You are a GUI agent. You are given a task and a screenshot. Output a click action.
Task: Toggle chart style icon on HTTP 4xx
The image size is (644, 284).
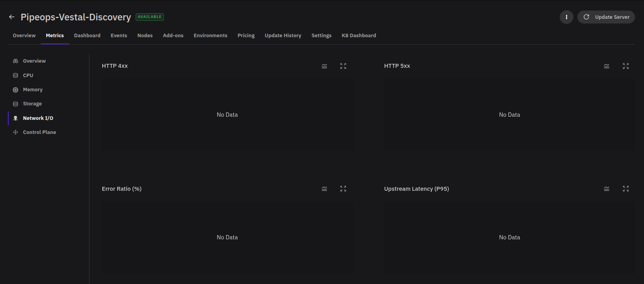click(324, 66)
